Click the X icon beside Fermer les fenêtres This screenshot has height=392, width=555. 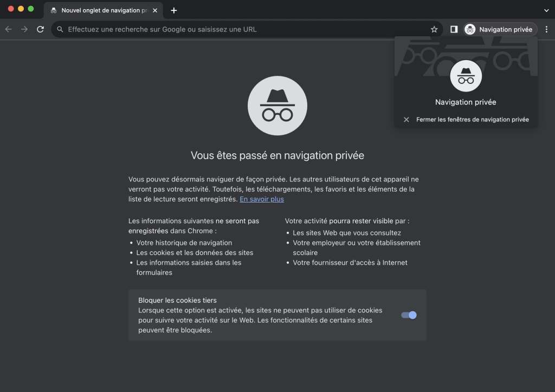pos(406,120)
